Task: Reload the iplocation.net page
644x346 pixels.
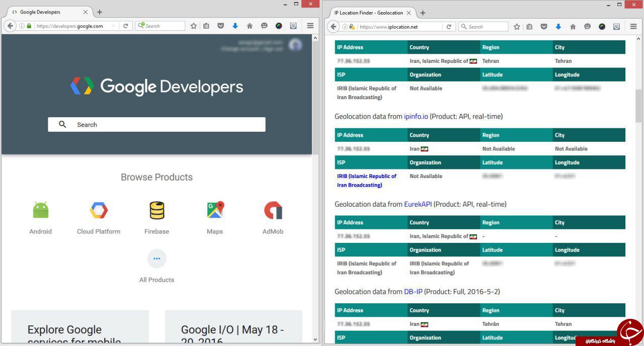Action: click(x=449, y=27)
